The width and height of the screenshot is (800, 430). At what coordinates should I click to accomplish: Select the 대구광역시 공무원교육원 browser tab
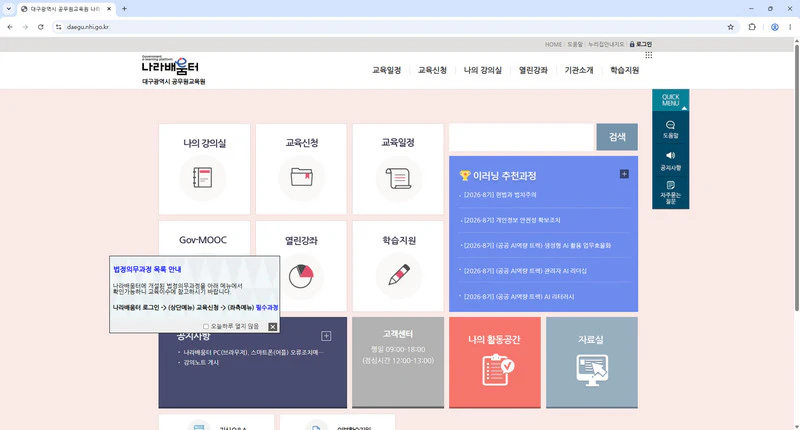[66, 9]
